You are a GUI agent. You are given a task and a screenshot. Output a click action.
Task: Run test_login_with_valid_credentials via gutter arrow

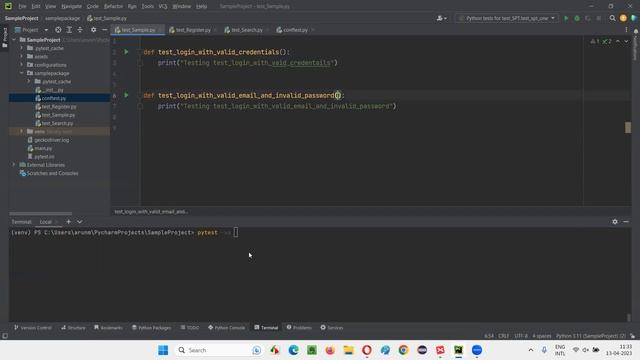click(127, 52)
